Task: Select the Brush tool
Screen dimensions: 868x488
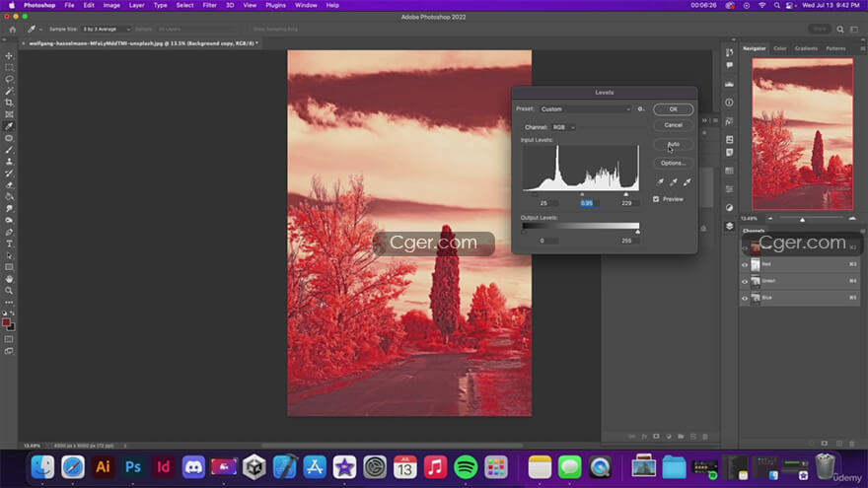Action: tap(9, 150)
